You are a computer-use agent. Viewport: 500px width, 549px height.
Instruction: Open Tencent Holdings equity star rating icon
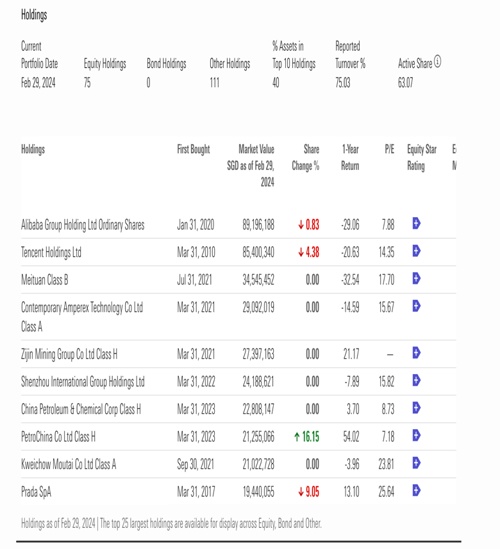click(416, 251)
